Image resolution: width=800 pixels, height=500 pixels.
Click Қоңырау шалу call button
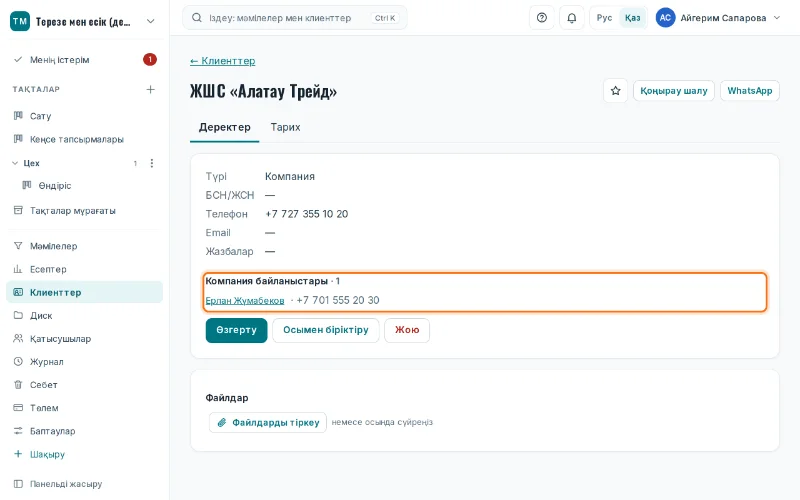673,91
